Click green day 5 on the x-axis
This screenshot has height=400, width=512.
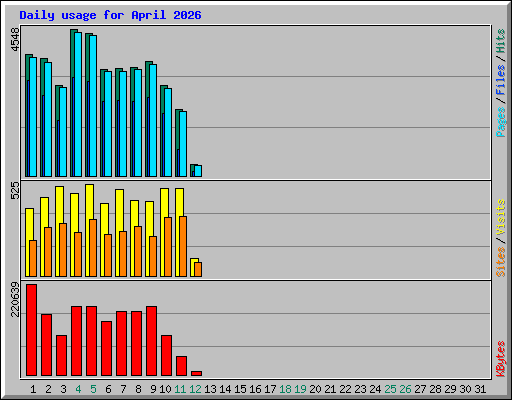(x=93, y=389)
